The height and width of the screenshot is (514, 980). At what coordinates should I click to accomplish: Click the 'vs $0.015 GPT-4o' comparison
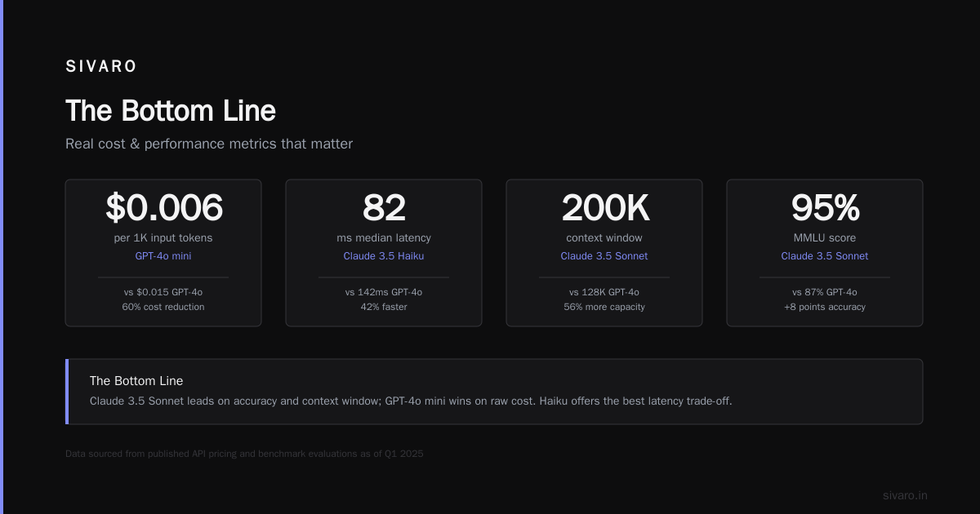[x=163, y=292]
